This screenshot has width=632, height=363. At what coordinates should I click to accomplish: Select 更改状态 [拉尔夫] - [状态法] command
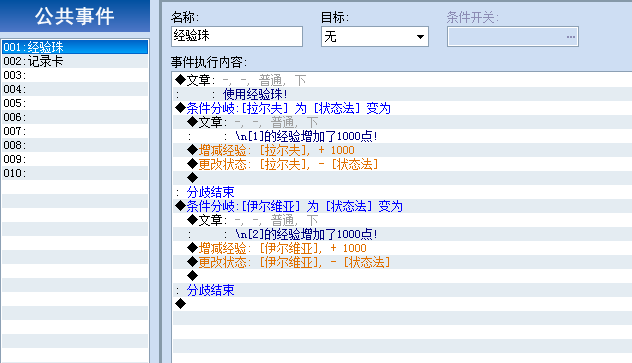click(402, 164)
